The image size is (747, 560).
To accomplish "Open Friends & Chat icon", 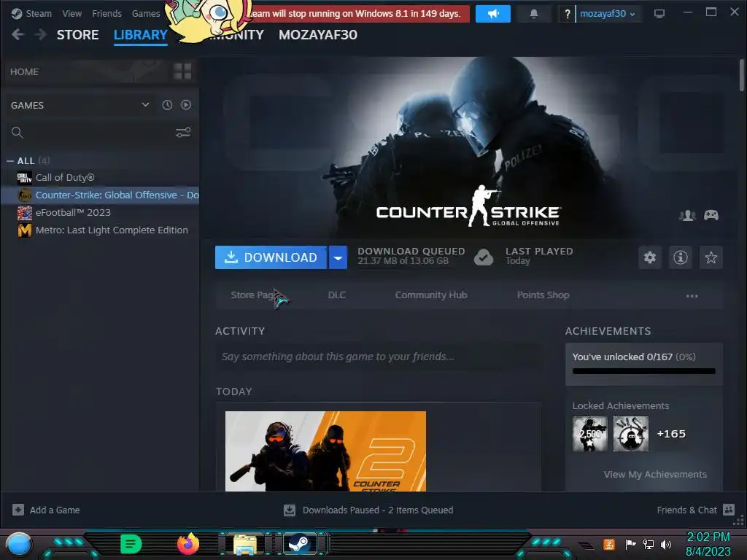I will (x=729, y=510).
